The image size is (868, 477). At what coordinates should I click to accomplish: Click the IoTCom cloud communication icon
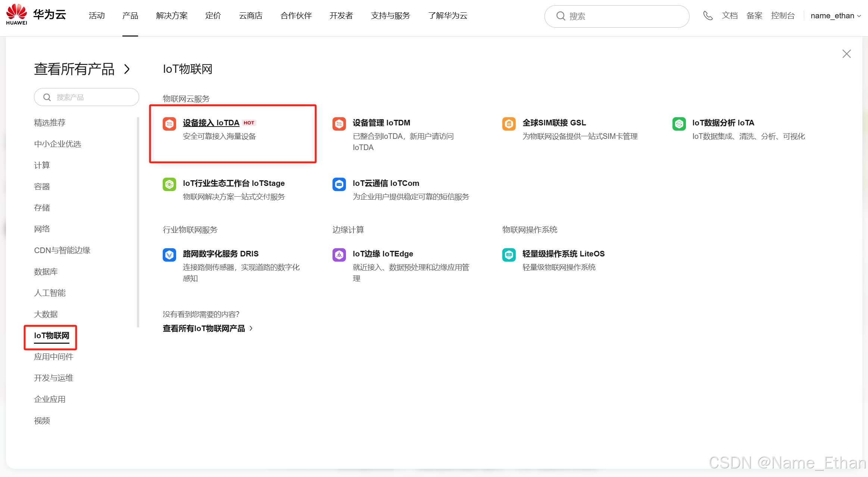339,184
